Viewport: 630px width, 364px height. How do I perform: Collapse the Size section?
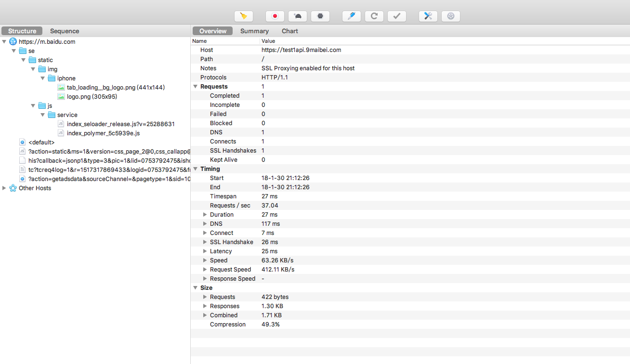[x=196, y=288]
